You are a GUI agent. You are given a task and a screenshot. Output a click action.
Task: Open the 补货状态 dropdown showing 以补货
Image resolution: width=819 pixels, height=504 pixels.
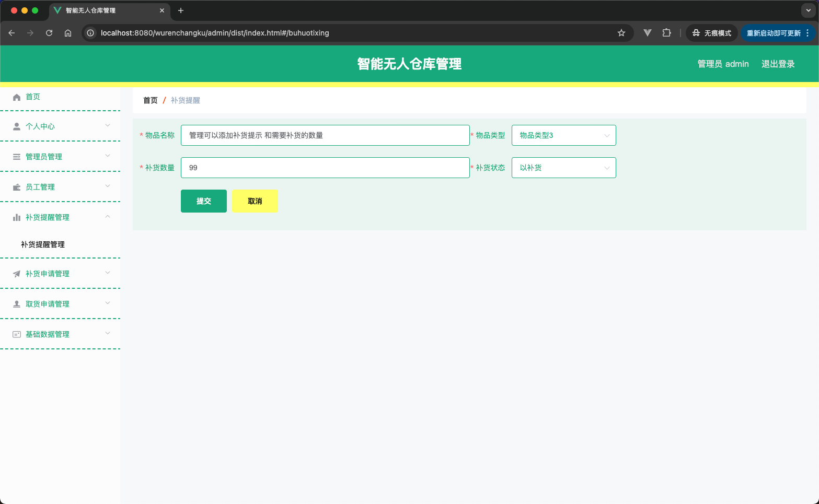point(563,168)
